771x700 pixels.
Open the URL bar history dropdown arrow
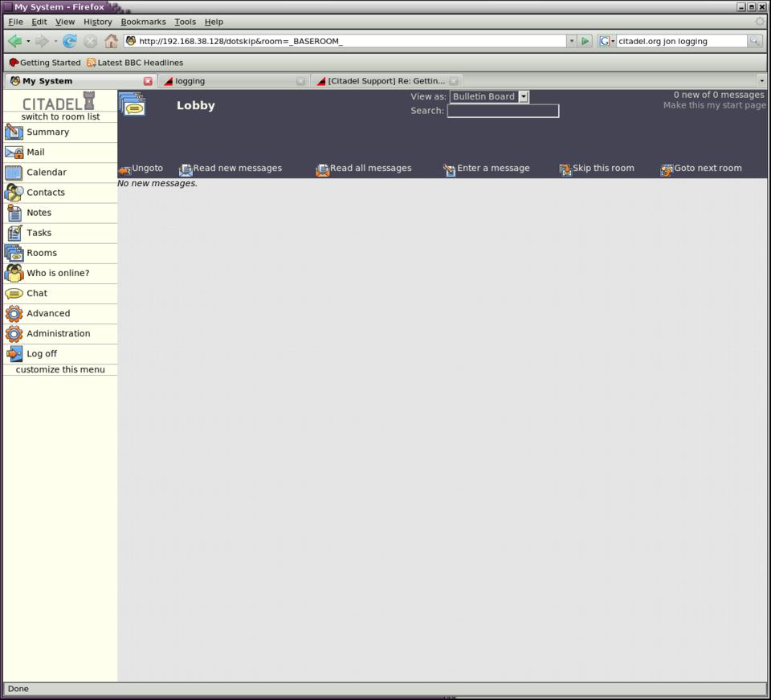click(x=571, y=41)
